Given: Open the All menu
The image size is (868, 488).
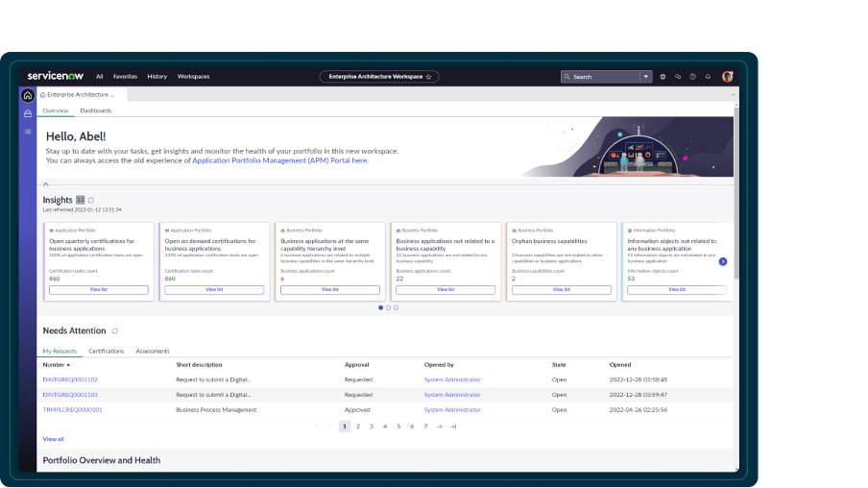Looking at the screenshot, I should coord(99,77).
